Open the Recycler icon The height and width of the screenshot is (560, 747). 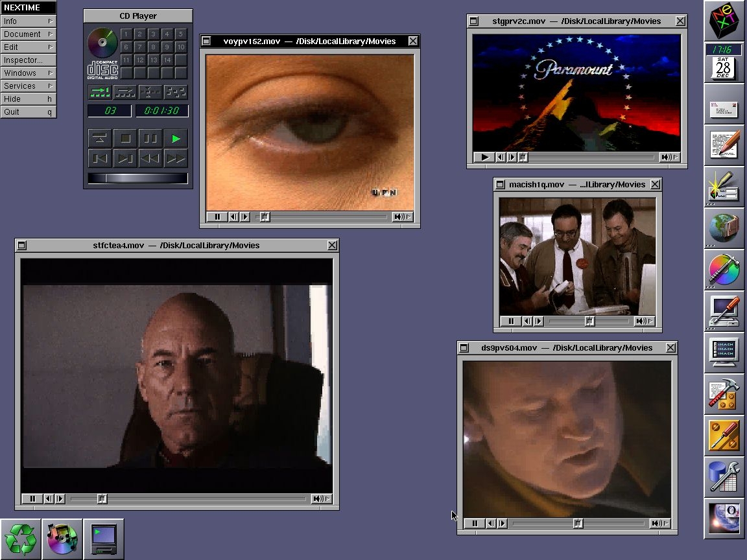(21, 539)
